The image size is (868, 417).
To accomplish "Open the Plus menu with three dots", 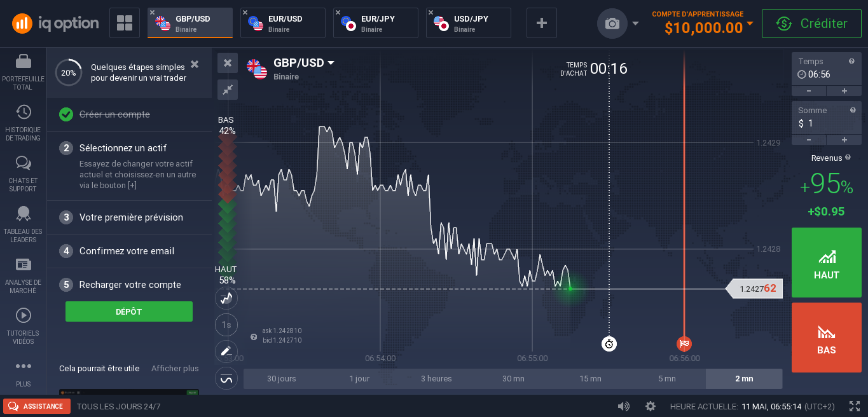I will [23, 373].
